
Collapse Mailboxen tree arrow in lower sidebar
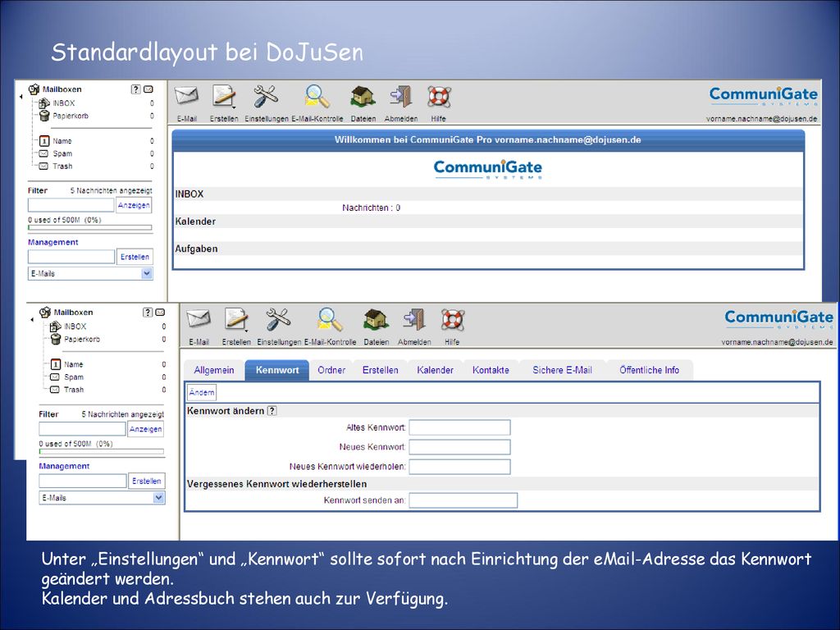click(x=32, y=320)
